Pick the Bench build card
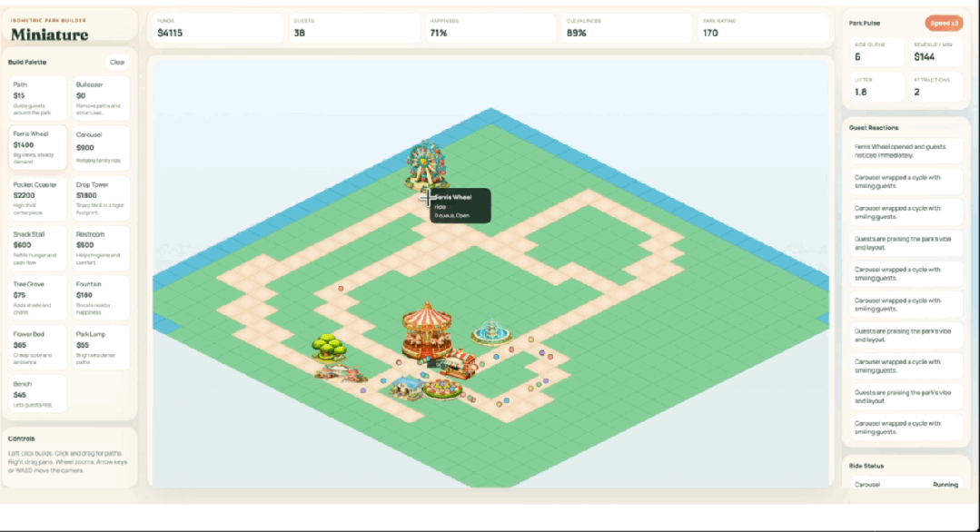 [x=37, y=394]
